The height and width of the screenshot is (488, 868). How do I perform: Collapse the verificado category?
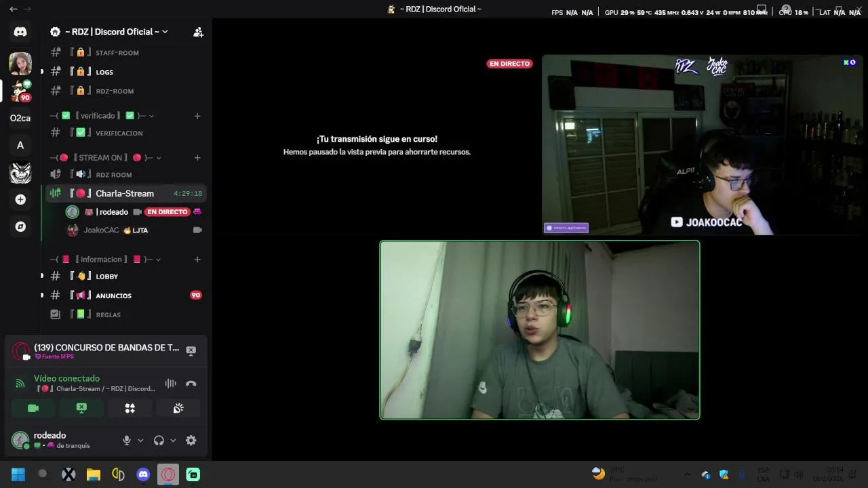(103, 116)
